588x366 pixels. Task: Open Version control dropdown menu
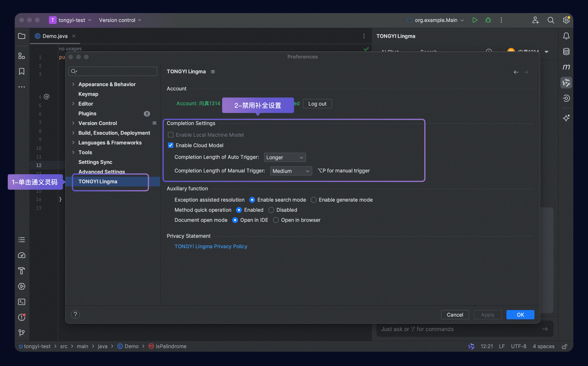click(x=120, y=20)
